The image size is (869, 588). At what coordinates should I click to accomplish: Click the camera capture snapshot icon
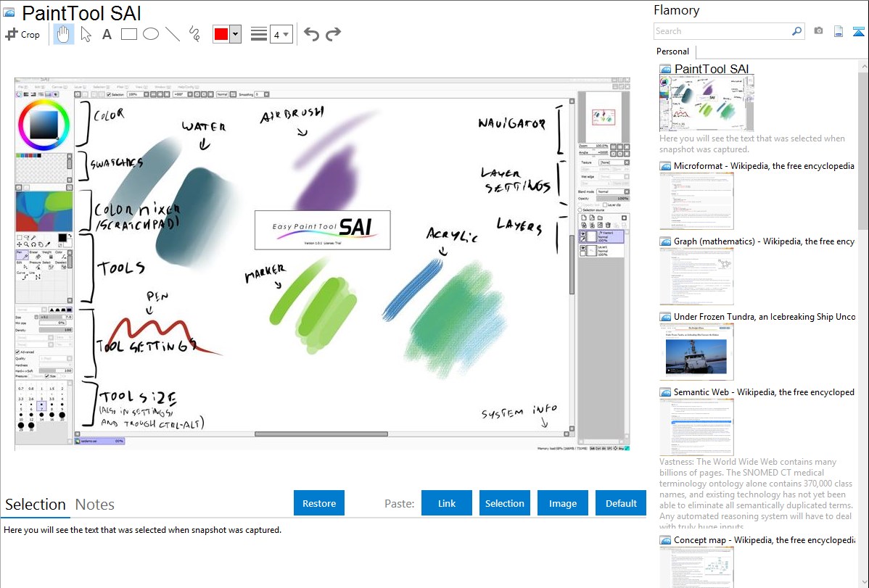click(818, 31)
